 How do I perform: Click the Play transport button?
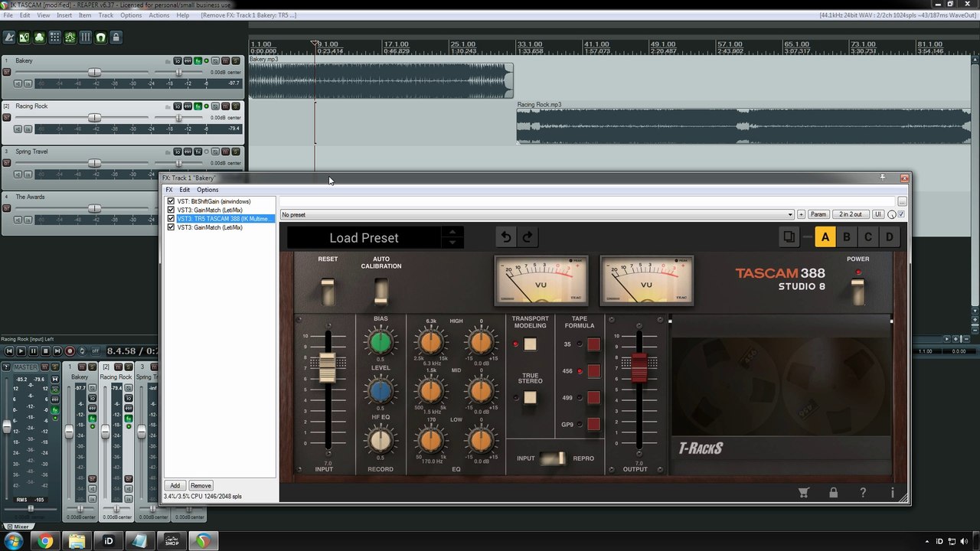(x=21, y=350)
